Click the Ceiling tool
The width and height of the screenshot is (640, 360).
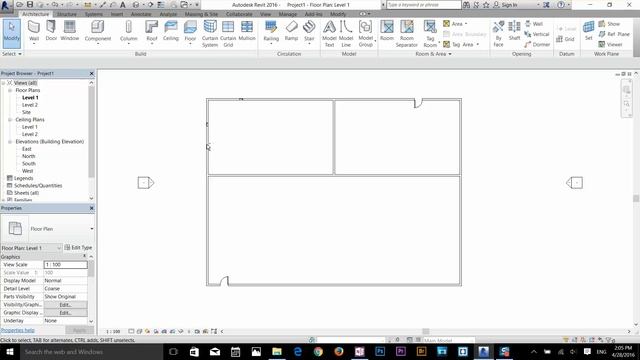click(x=171, y=31)
